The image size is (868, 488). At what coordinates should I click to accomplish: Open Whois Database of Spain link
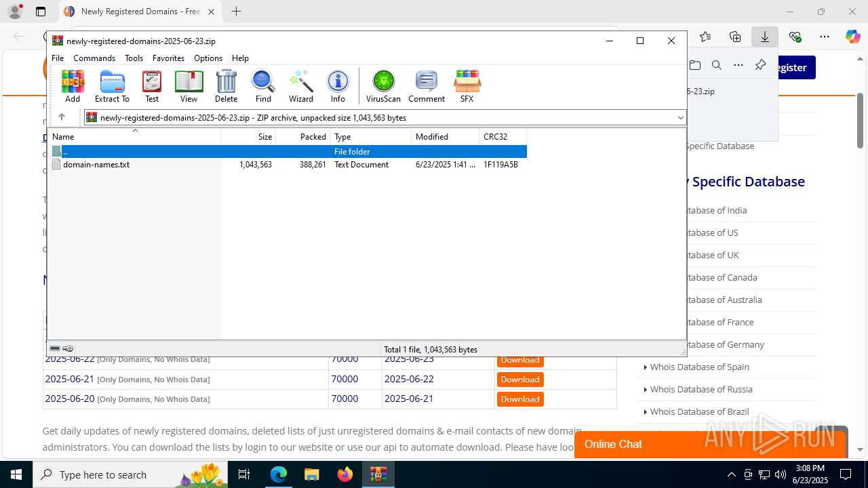(700, 367)
